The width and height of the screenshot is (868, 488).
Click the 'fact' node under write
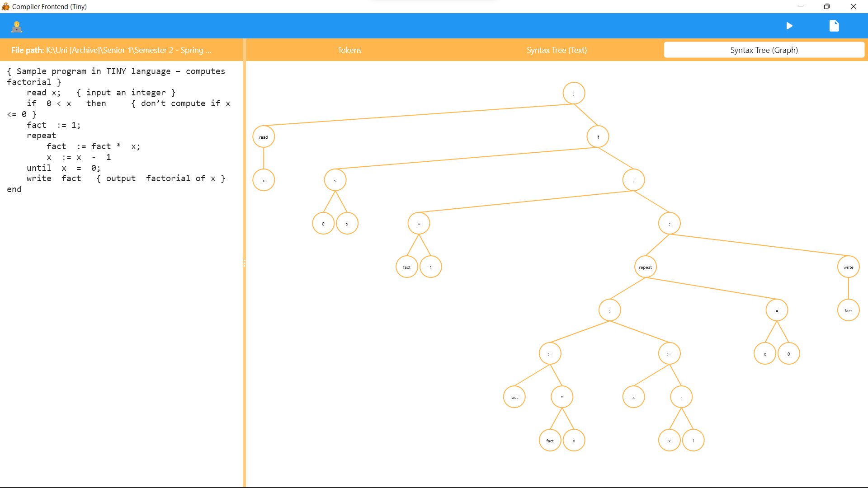click(x=848, y=310)
